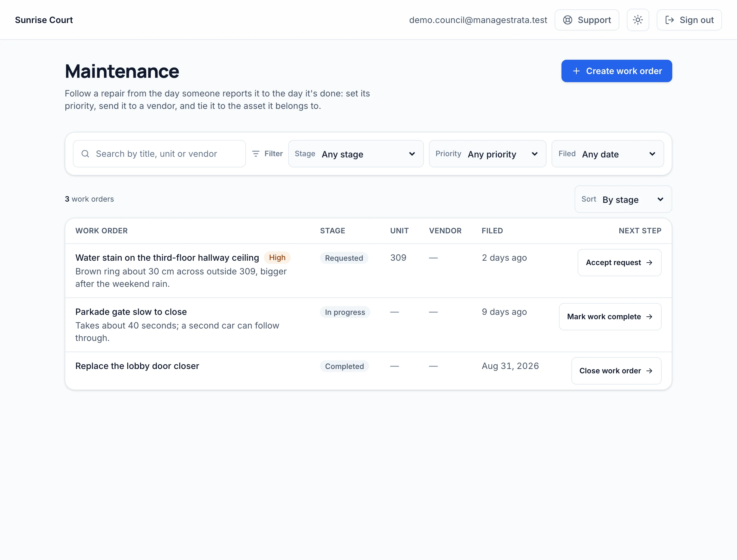Click the search magnifier icon
737x560 pixels.
85,154
